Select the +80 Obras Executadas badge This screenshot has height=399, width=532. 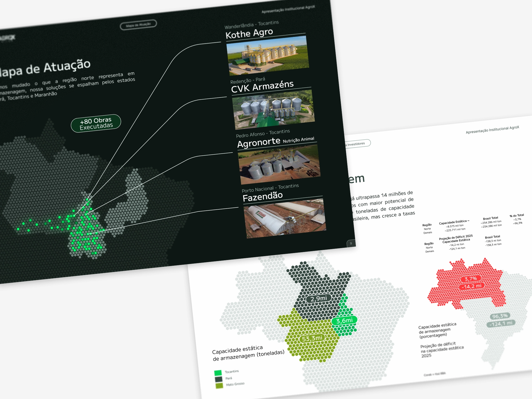tap(96, 123)
